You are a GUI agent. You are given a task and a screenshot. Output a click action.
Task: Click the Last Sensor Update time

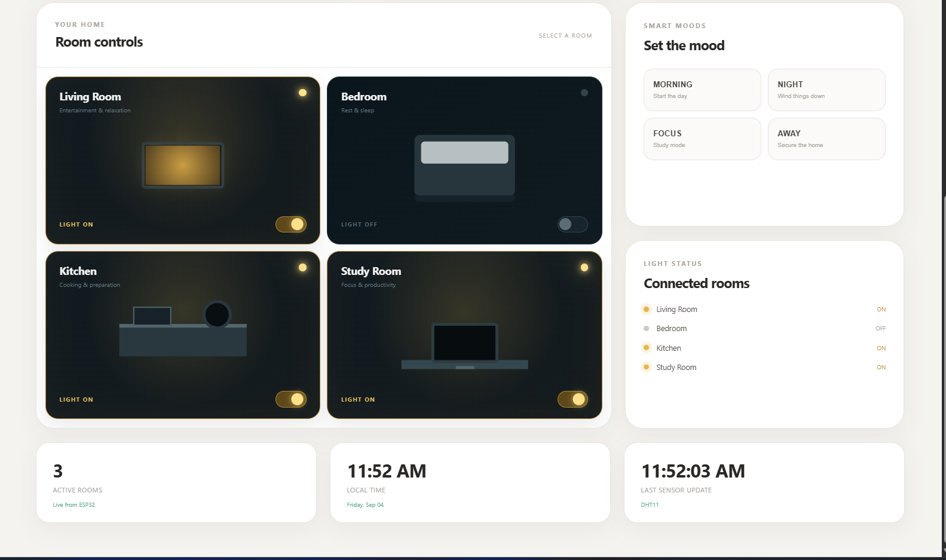tap(693, 471)
